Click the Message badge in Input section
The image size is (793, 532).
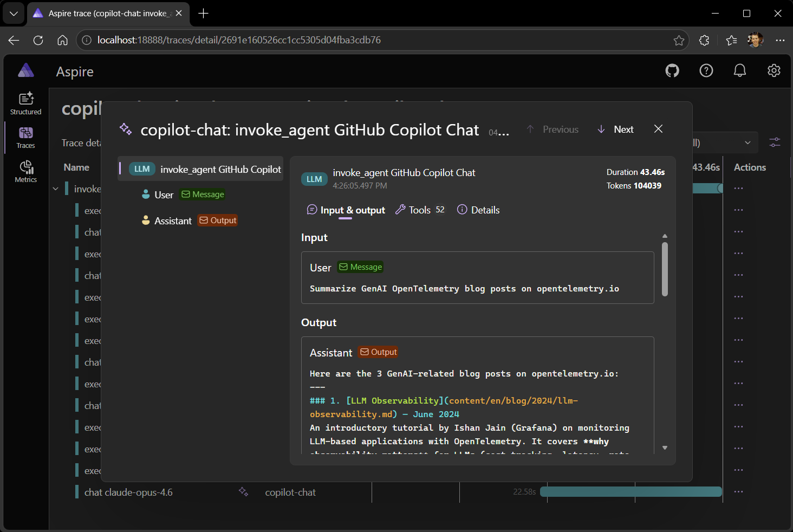[x=361, y=267]
